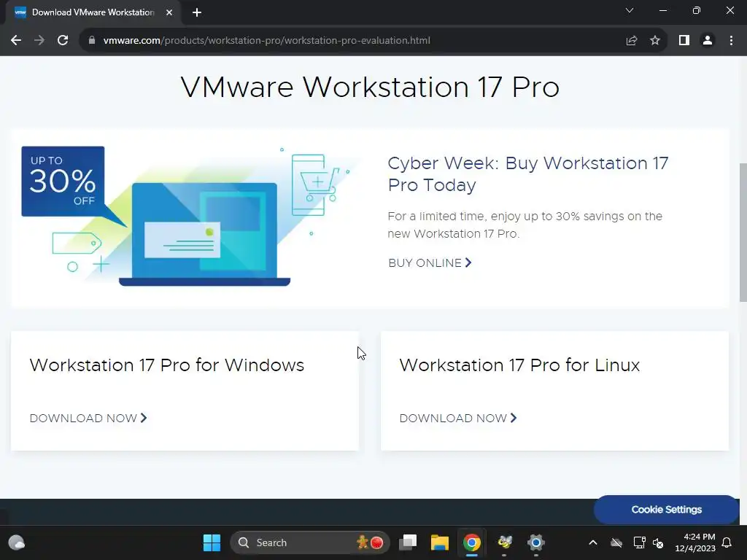Show hidden system tray icons
The image size is (747, 560).
[x=592, y=542]
